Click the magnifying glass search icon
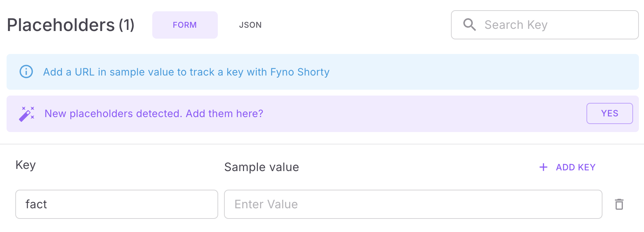 [470, 25]
